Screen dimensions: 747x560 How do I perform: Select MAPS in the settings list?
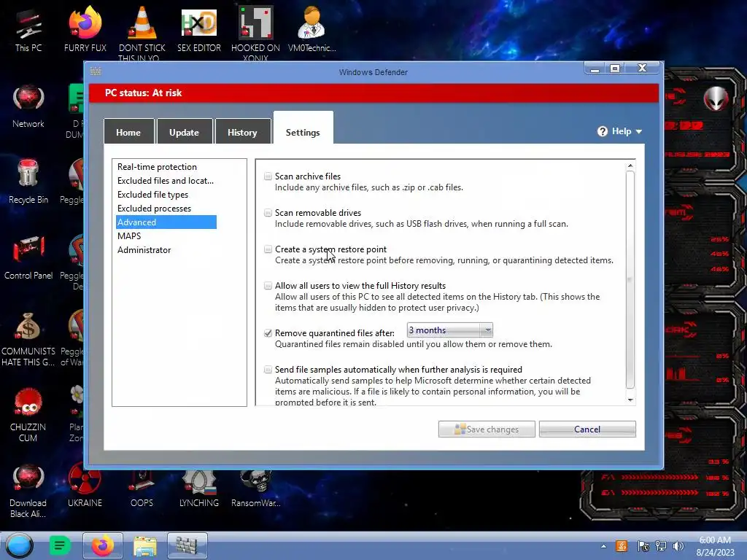(129, 236)
